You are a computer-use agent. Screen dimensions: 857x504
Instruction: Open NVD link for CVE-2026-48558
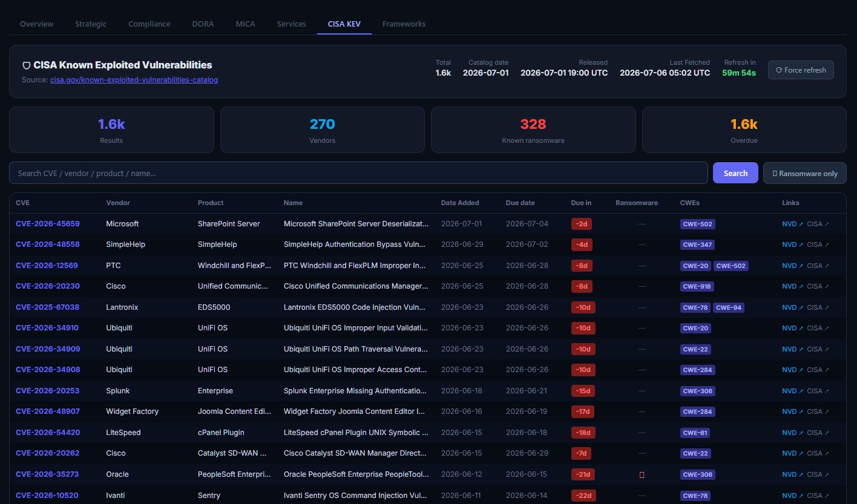click(x=792, y=244)
